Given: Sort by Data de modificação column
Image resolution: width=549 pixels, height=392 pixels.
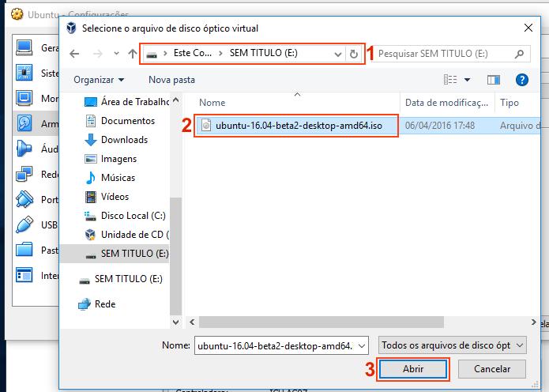Looking at the screenshot, I should [x=447, y=103].
